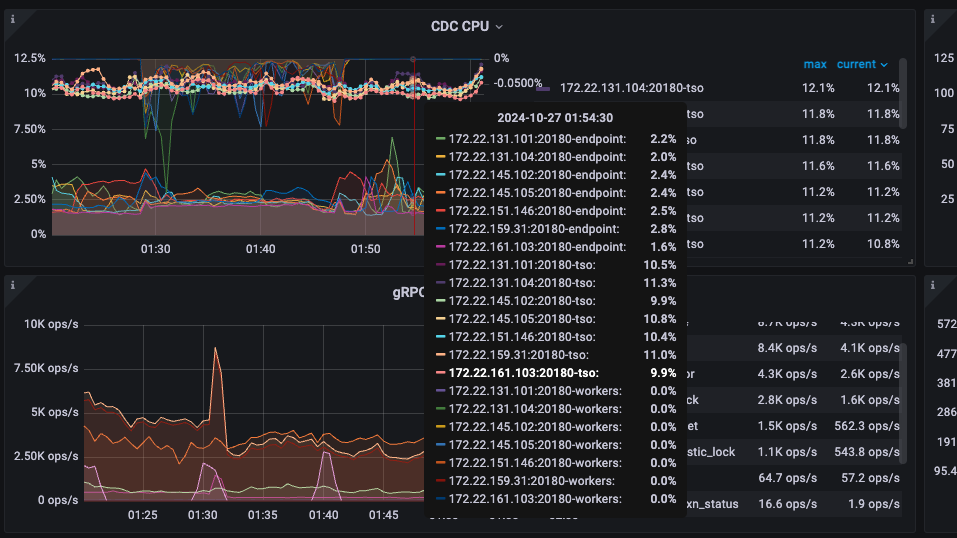Click the 4.1K ops/s legend value
This screenshot has width=957, height=538.
point(870,348)
